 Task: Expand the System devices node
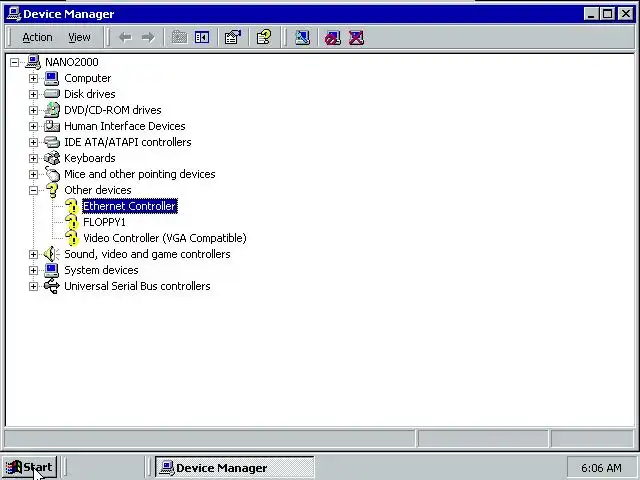(33, 270)
